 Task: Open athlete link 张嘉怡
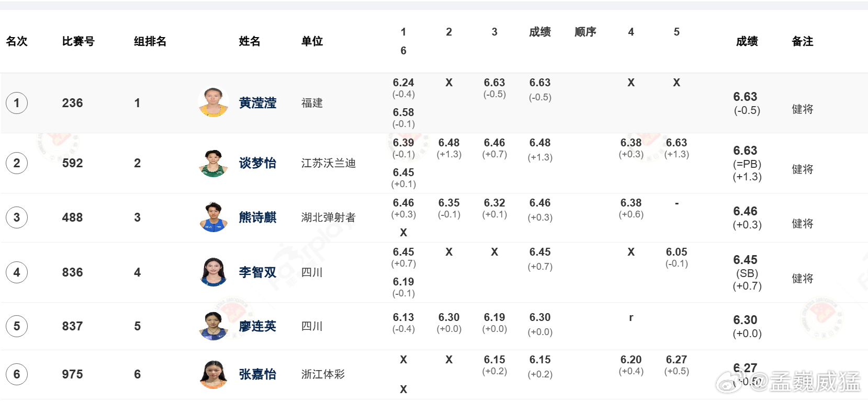[257, 374]
